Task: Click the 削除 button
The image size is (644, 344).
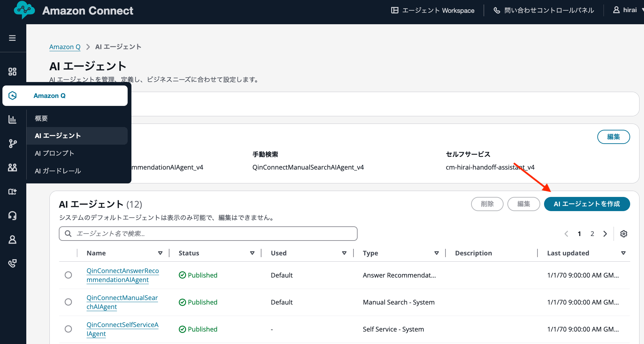Action: click(x=487, y=204)
